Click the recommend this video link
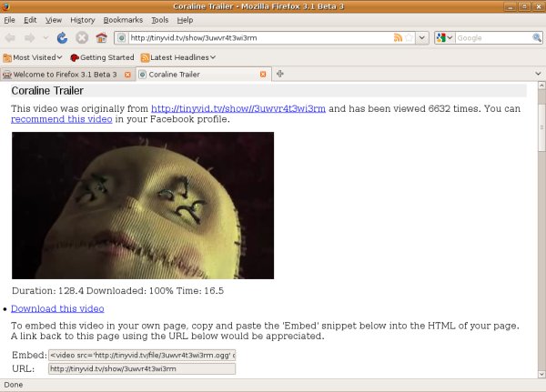The height and width of the screenshot is (392, 546). (62, 119)
